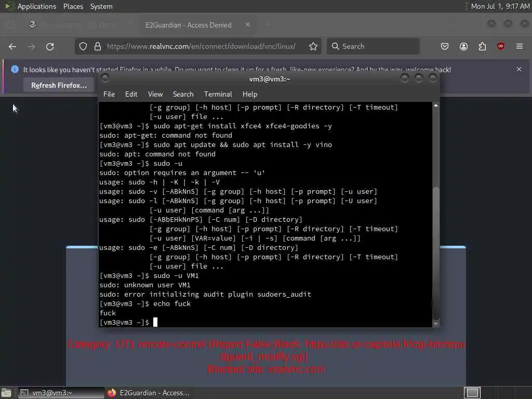Click the pinned tab icon in Firefox
The image size is (532, 399).
(x=33, y=24)
